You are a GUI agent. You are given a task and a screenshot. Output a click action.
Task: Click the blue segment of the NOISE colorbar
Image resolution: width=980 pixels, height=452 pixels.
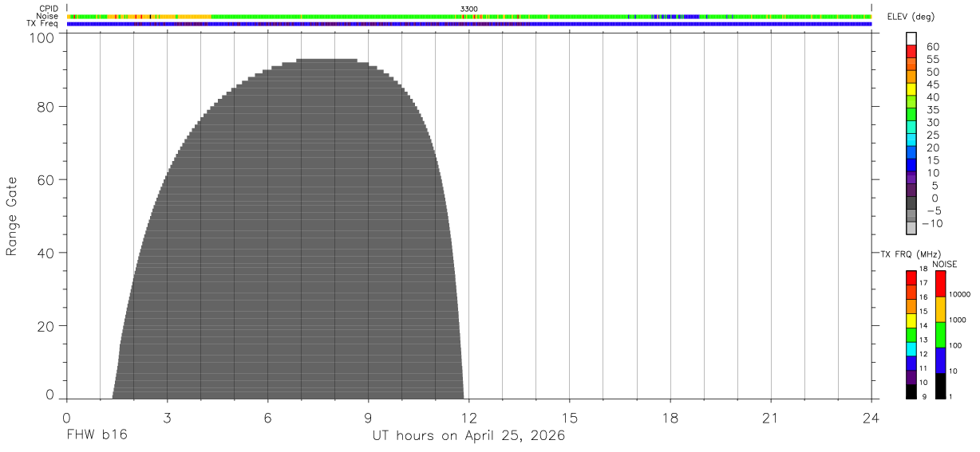[x=940, y=361]
